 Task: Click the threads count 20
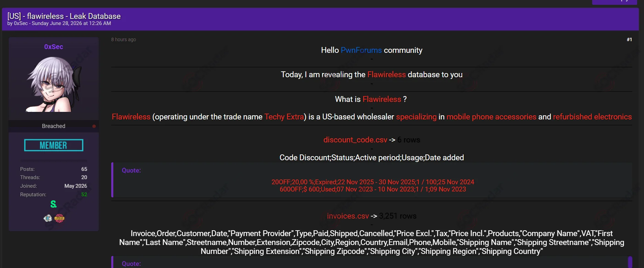coord(84,177)
